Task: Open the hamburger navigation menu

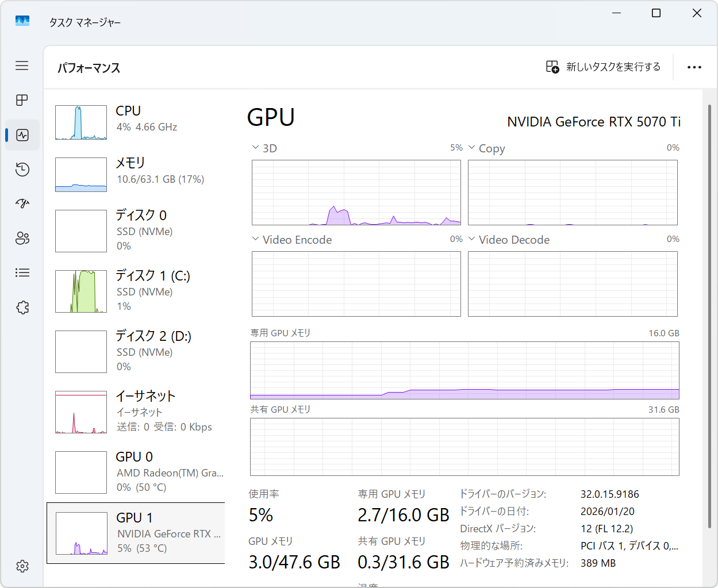Action: coord(22,66)
